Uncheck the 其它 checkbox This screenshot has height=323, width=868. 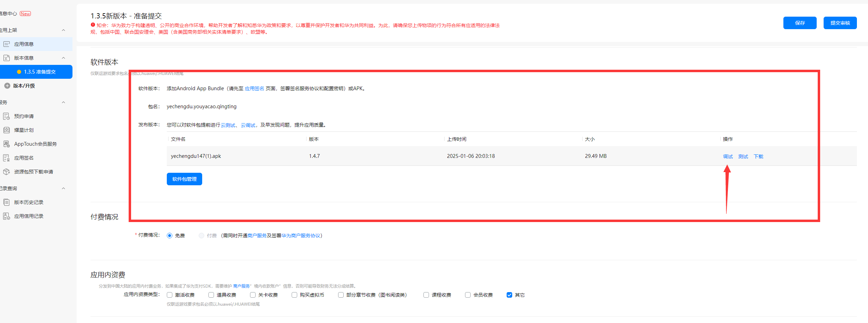coord(509,295)
